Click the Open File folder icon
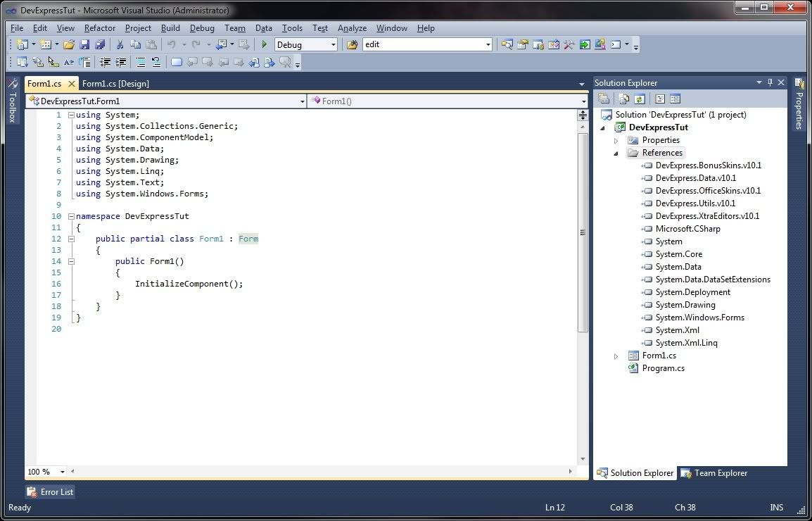812x521 pixels. pyautogui.click(x=69, y=44)
